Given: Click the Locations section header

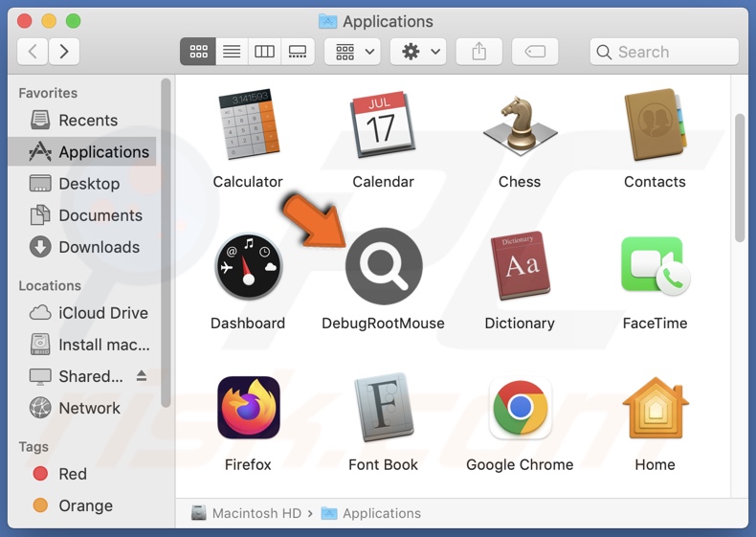Looking at the screenshot, I should point(50,285).
